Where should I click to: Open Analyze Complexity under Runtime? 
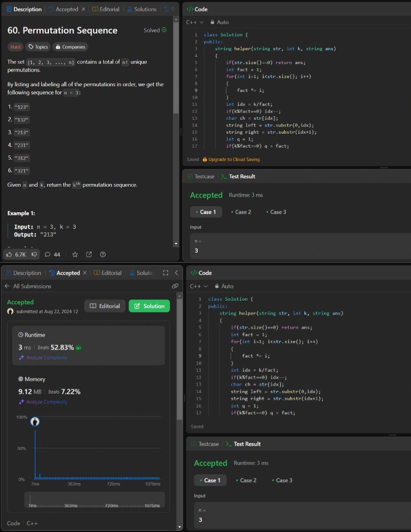pyautogui.click(x=42, y=358)
